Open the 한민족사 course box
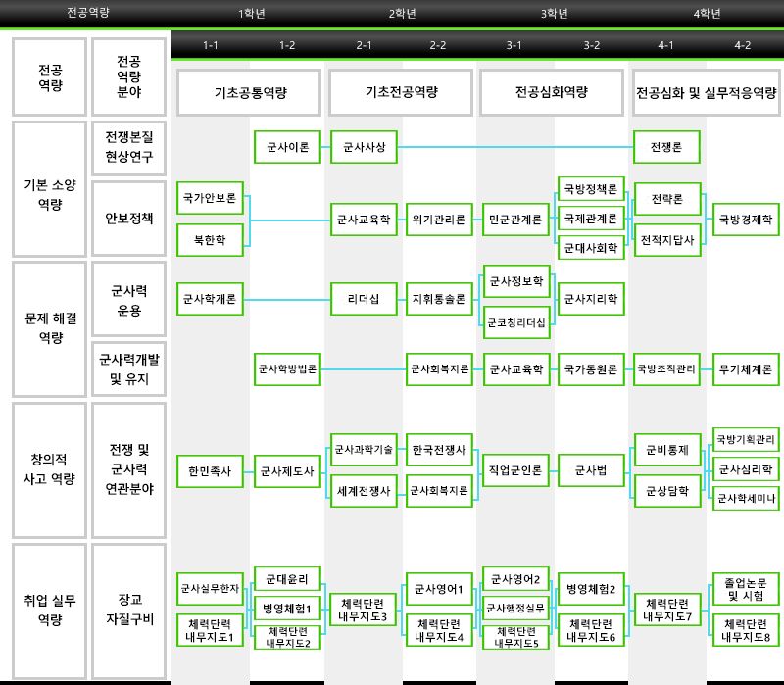The image size is (784, 685). tap(211, 471)
